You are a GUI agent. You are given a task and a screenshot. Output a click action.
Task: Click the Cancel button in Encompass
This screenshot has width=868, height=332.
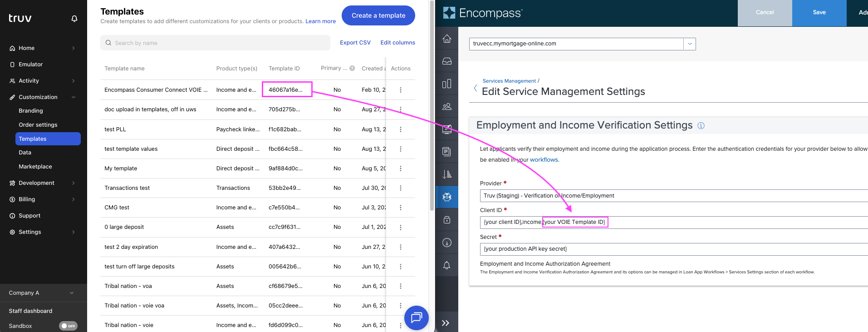pos(765,13)
